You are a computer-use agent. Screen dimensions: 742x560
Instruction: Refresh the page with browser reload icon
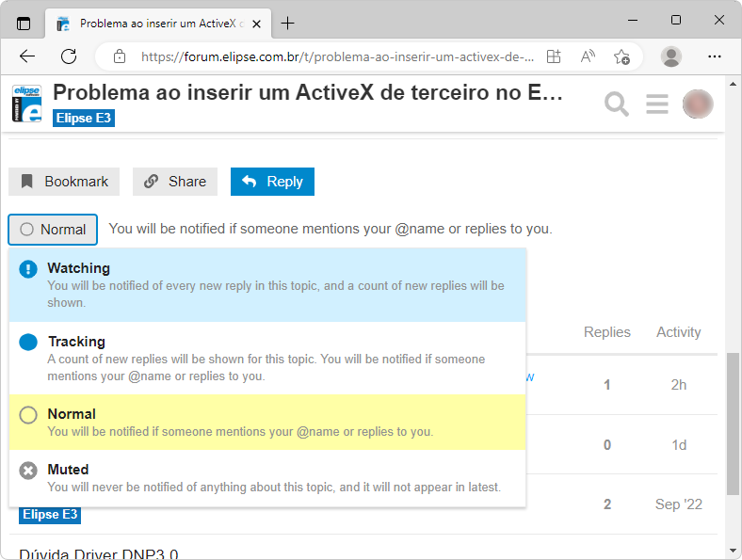(69, 56)
